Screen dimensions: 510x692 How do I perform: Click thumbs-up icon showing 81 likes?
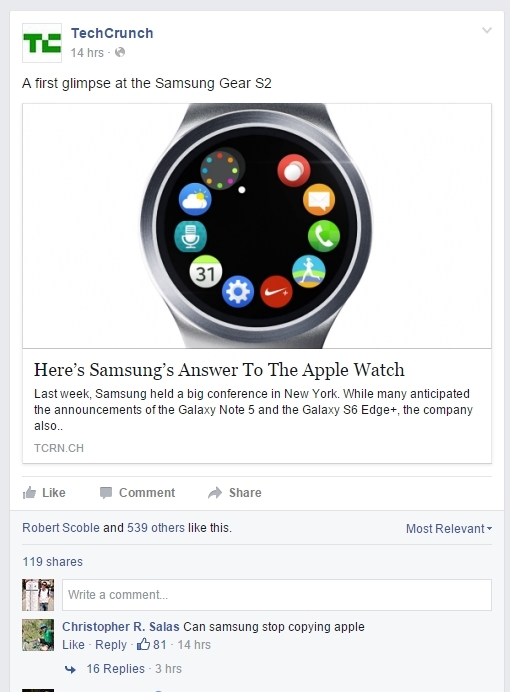pos(143,644)
